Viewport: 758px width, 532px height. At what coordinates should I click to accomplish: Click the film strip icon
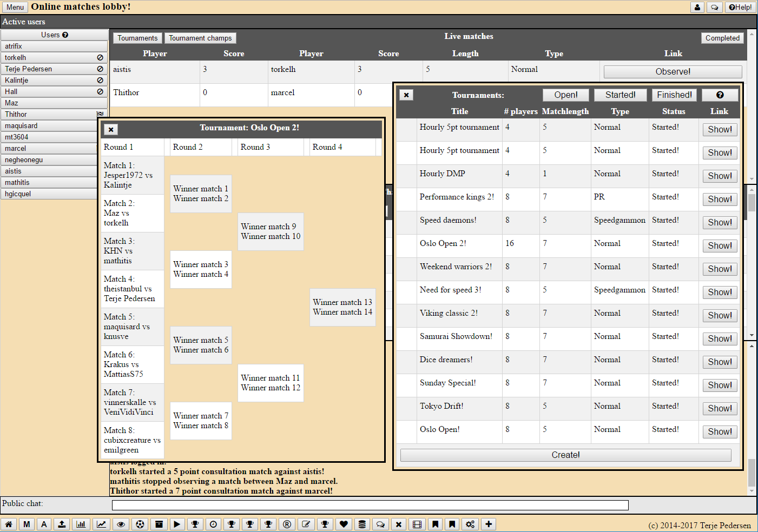coord(417,524)
